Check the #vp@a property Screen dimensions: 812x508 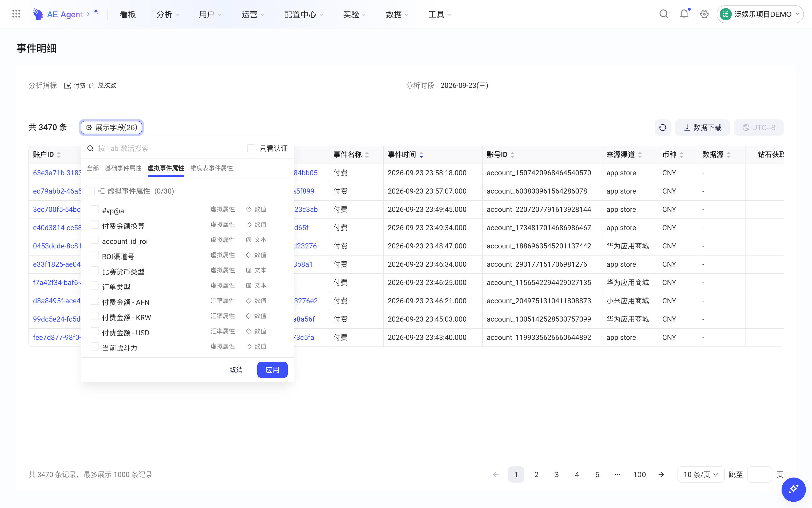pos(95,209)
